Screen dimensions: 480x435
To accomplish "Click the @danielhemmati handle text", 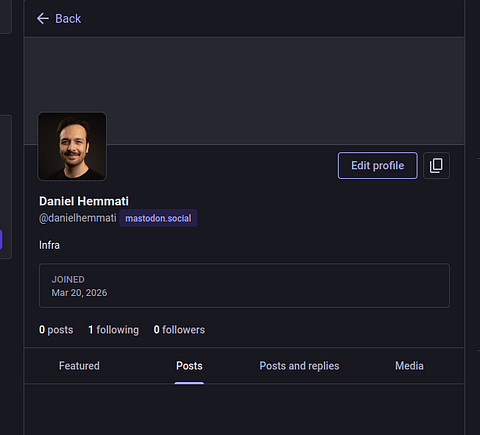I will tap(78, 218).
